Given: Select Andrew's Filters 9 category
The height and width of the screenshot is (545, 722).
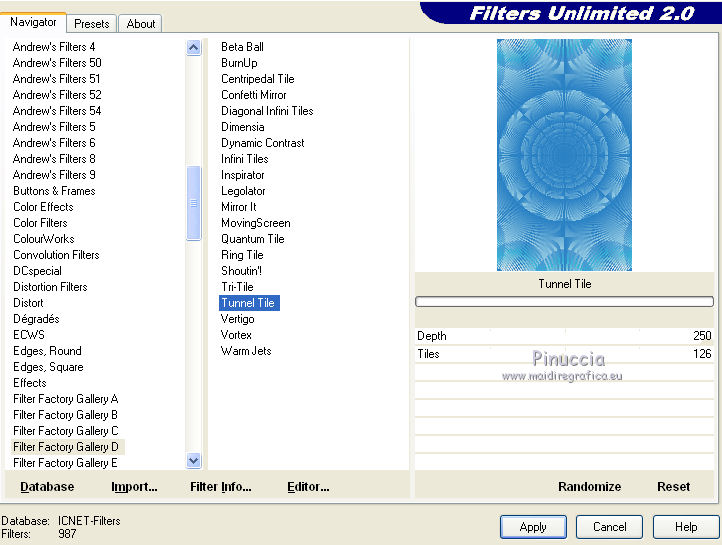Looking at the screenshot, I should tap(54, 175).
